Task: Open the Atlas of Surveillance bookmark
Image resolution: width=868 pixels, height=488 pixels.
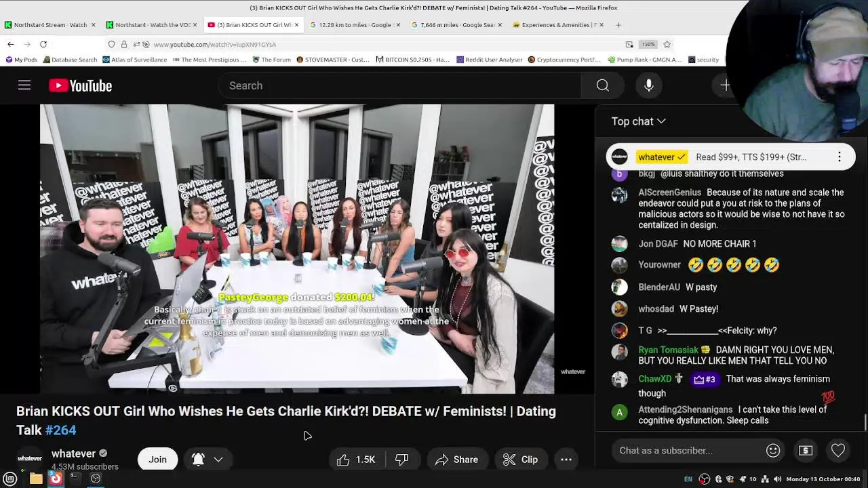Action: tap(135, 60)
